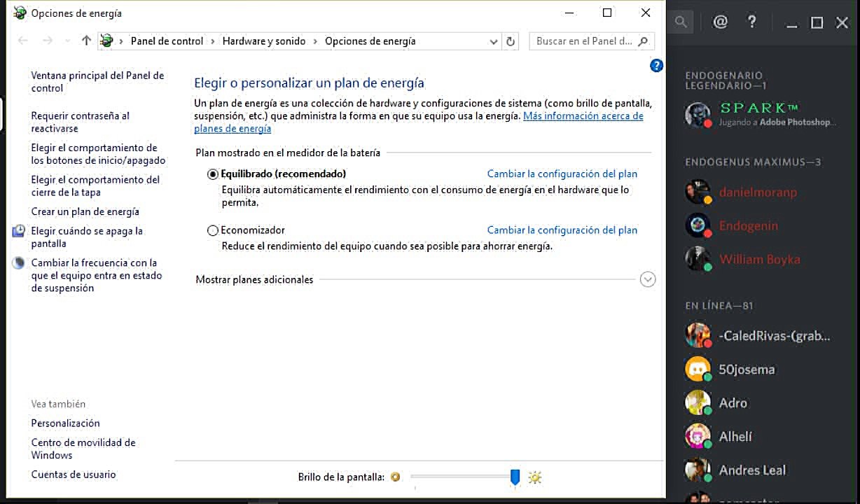Click -CaledRivas-(grab... name in Discord

coord(775,335)
